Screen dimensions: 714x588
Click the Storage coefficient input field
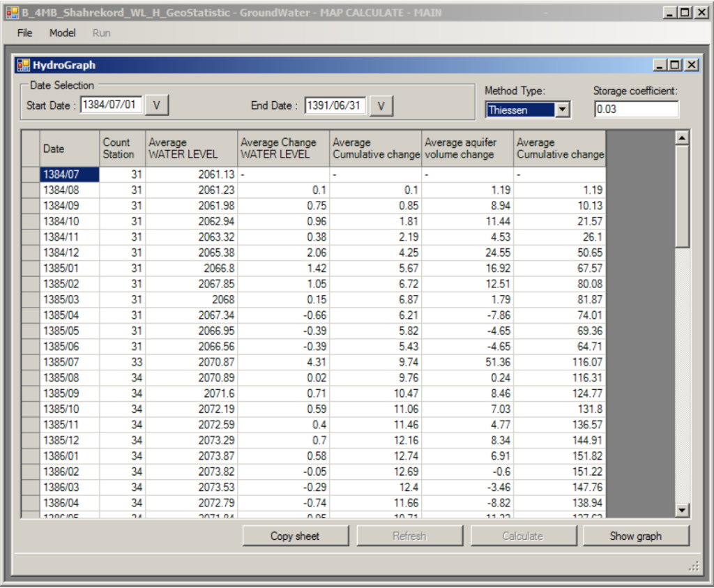636,110
